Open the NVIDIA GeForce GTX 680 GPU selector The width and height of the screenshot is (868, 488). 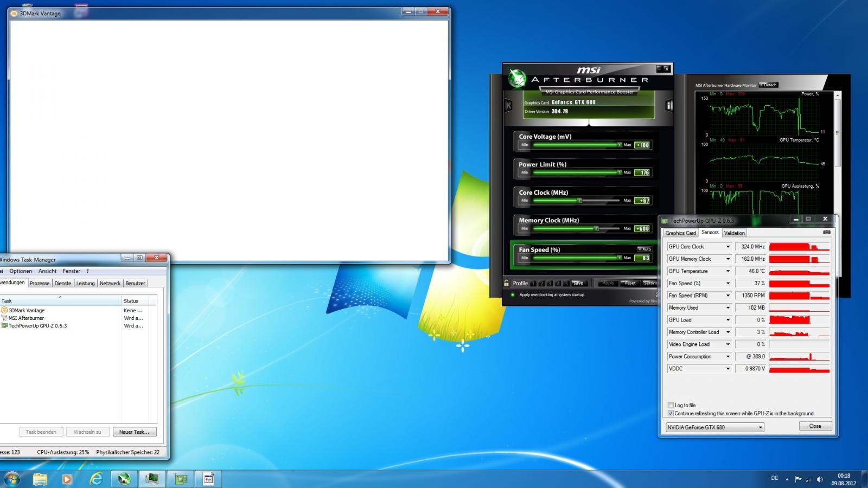[x=715, y=427]
